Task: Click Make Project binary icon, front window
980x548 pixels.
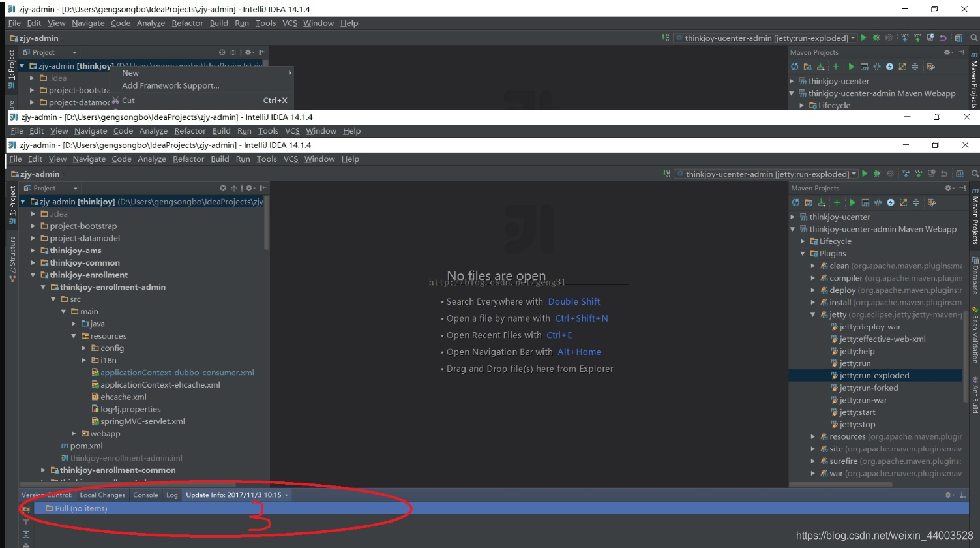Action: (x=666, y=174)
